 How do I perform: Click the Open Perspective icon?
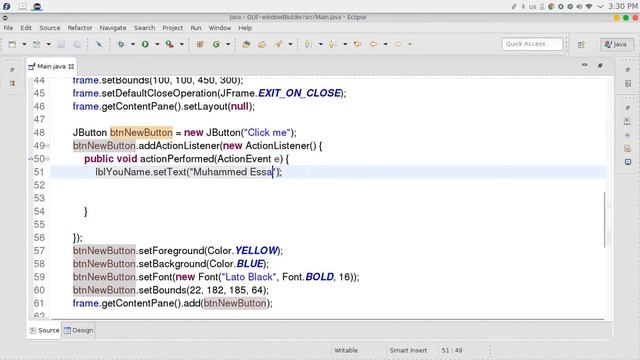[x=581, y=44]
